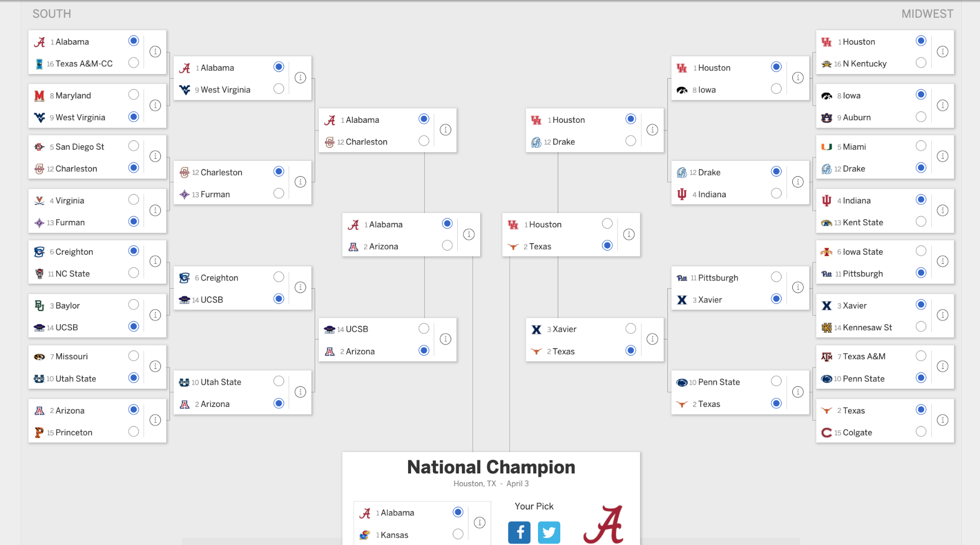Open info for Houston vs N Kentucky matchup
980x545 pixels.
[942, 52]
